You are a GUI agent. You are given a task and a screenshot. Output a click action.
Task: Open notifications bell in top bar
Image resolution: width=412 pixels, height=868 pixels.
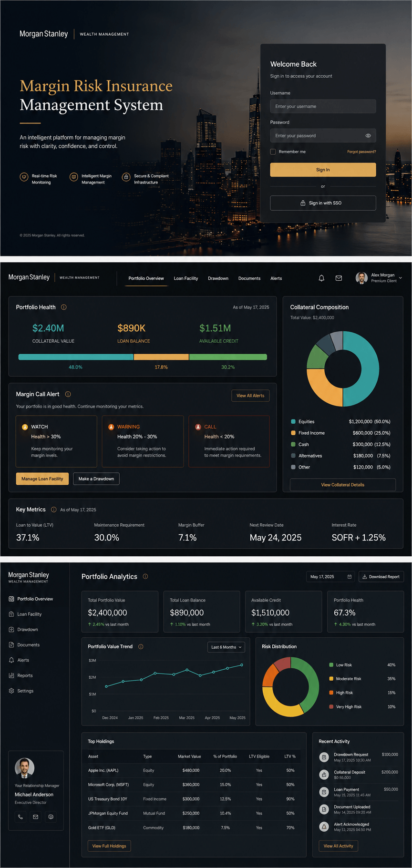[321, 278]
